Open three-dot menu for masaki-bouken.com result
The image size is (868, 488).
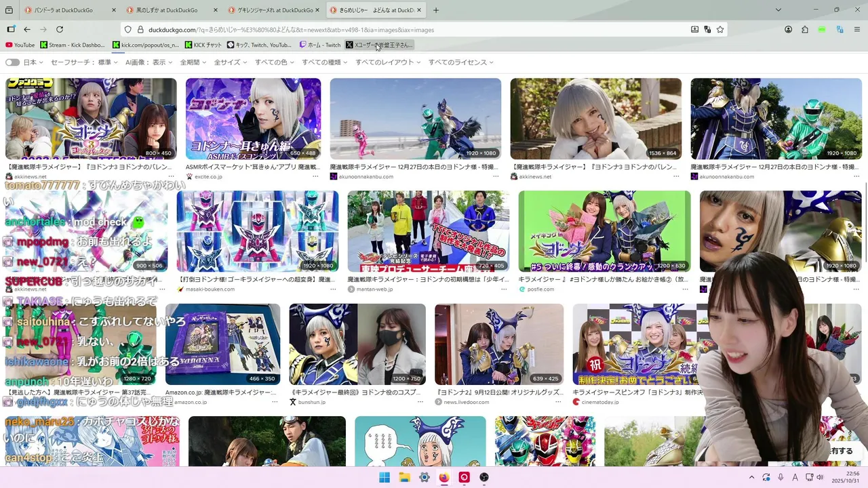pyautogui.click(x=333, y=289)
